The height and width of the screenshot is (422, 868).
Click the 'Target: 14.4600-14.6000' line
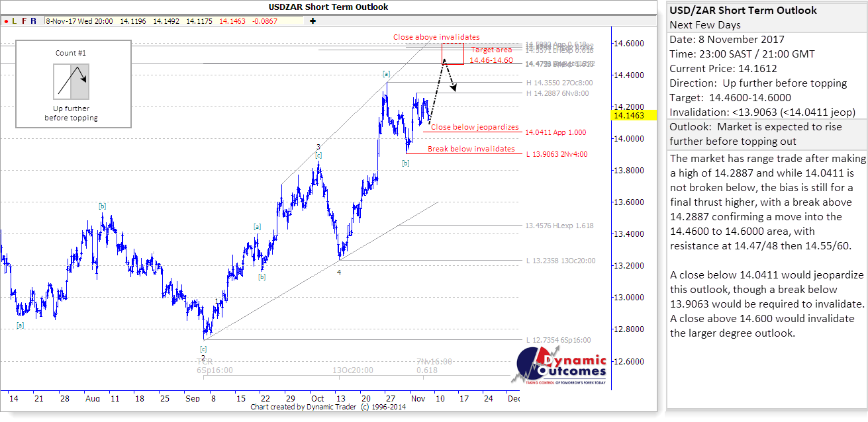tap(730, 97)
